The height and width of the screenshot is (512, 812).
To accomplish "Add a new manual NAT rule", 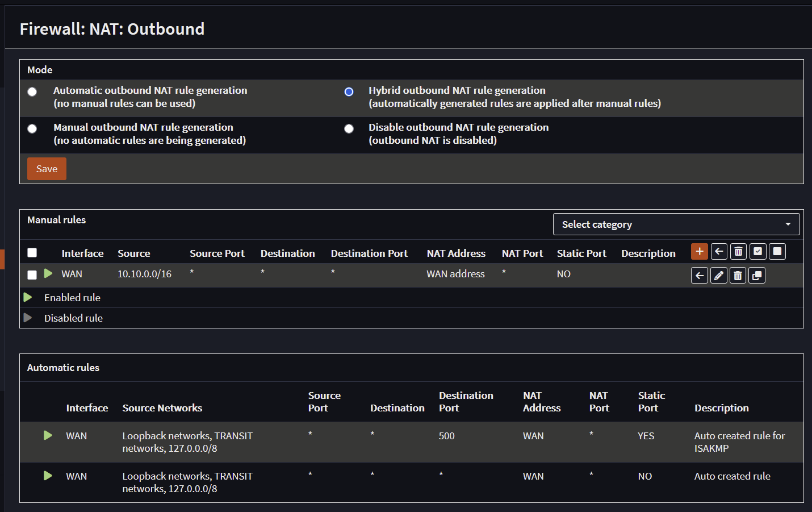I will (x=699, y=251).
